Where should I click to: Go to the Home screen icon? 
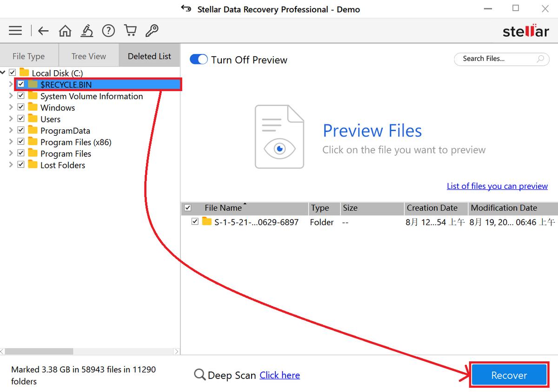pos(65,31)
